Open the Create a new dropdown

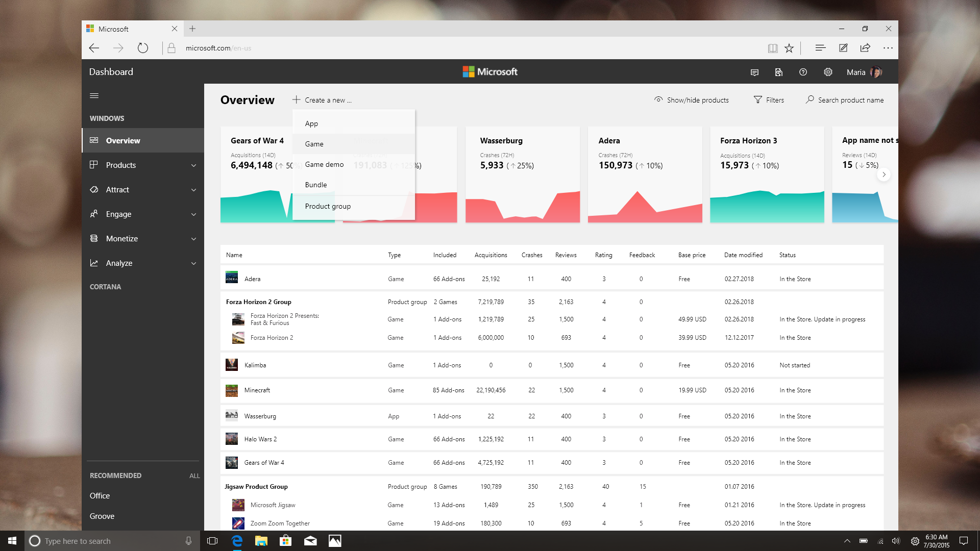point(322,100)
